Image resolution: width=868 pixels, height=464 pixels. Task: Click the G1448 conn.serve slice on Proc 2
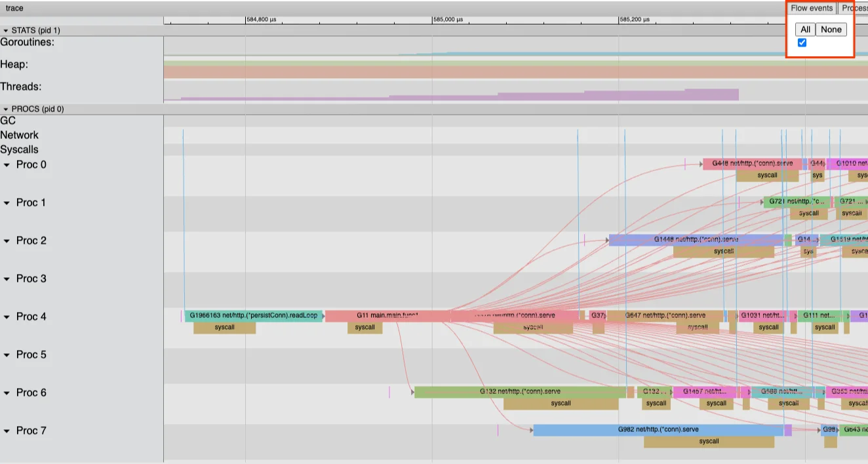pos(696,240)
